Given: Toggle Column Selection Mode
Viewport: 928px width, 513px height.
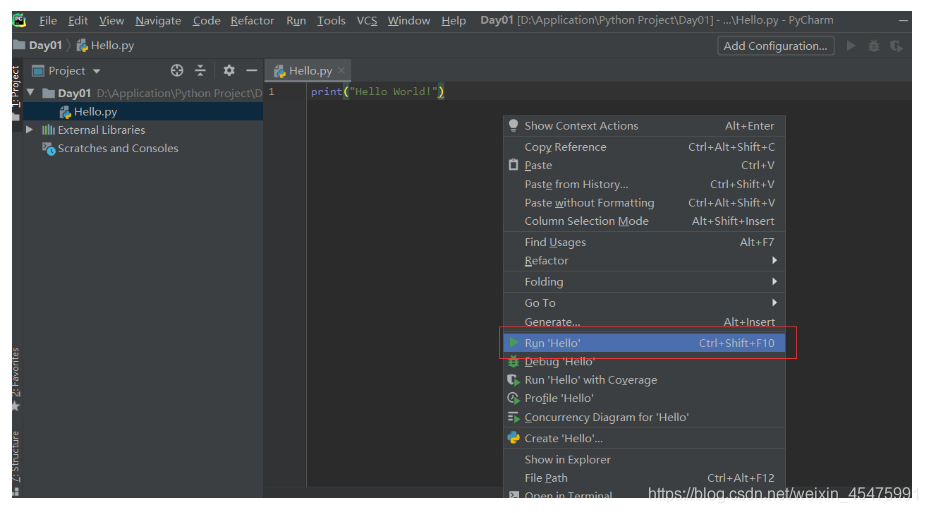Looking at the screenshot, I should [x=644, y=221].
